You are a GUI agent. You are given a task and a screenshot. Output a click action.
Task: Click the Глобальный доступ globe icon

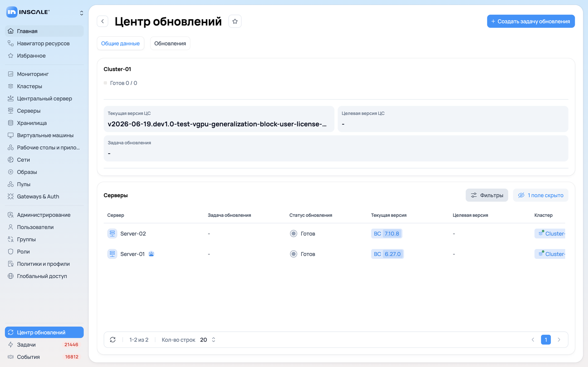pos(11,276)
